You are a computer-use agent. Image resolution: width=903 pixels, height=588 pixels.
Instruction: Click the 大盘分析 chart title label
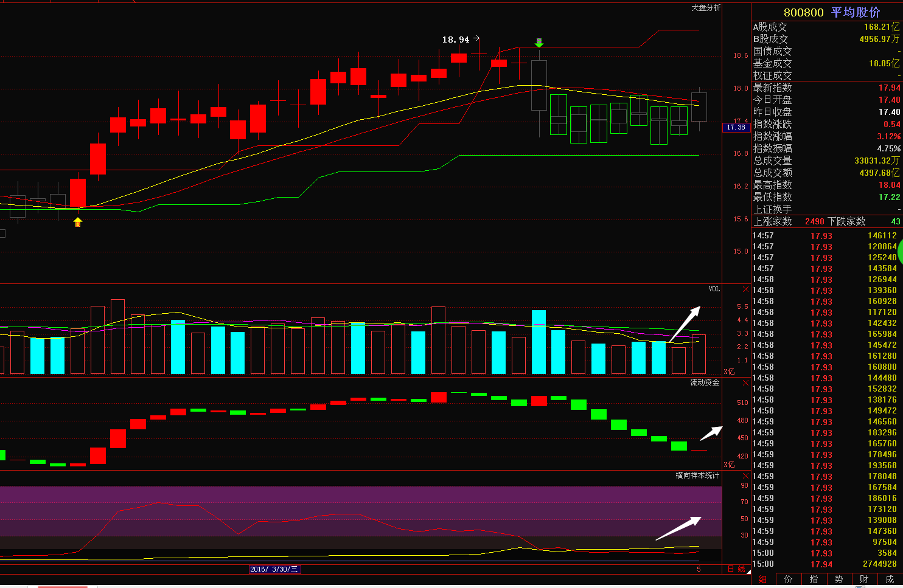(x=706, y=8)
